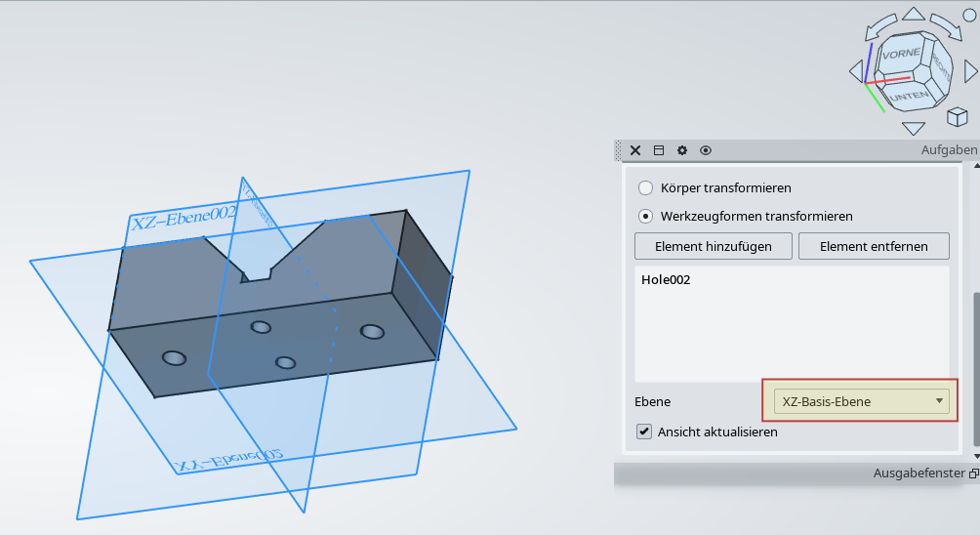The image size is (980, 535).
Task: Close the Aufgaben panel with X
Action: pyautogui.click(x=635, y=150)
